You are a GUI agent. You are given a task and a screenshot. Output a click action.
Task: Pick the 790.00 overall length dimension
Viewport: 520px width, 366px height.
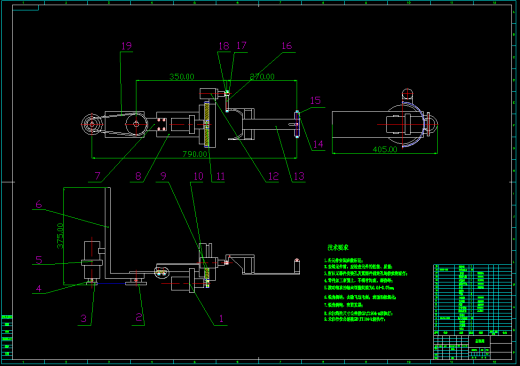(195, 154)
